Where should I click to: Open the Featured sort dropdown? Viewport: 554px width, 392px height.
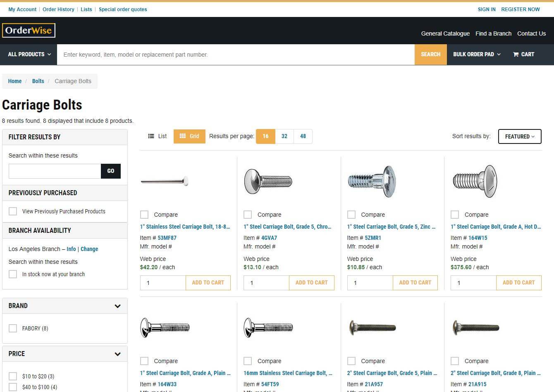click(520, 136)
